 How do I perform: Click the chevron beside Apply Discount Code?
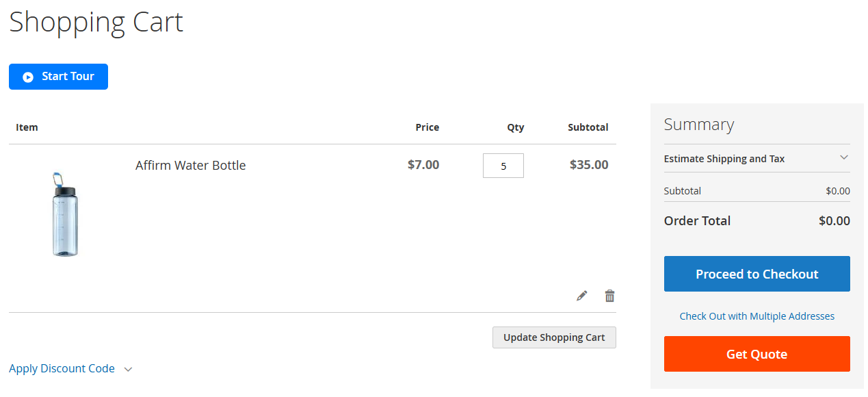click(128, 369)
